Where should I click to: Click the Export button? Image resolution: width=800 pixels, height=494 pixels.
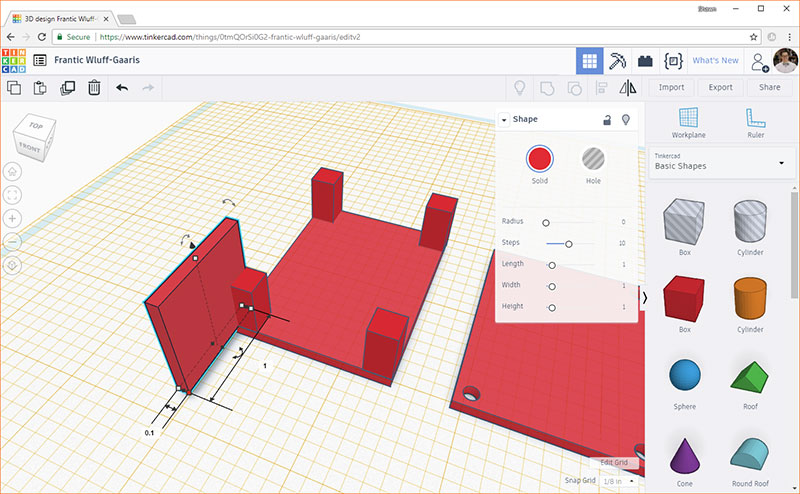click(720, 88)
